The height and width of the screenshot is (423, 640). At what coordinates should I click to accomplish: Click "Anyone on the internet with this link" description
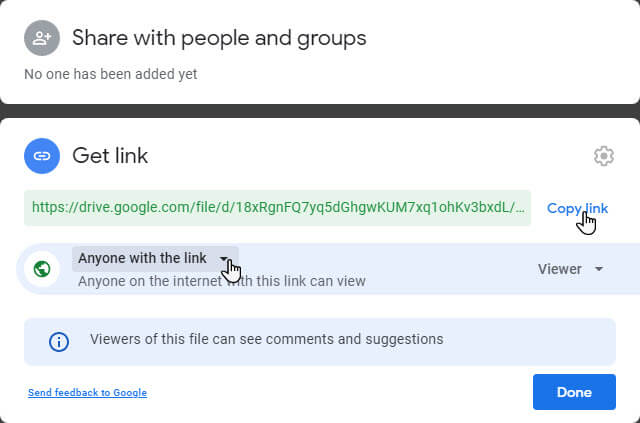coord(221,281)
